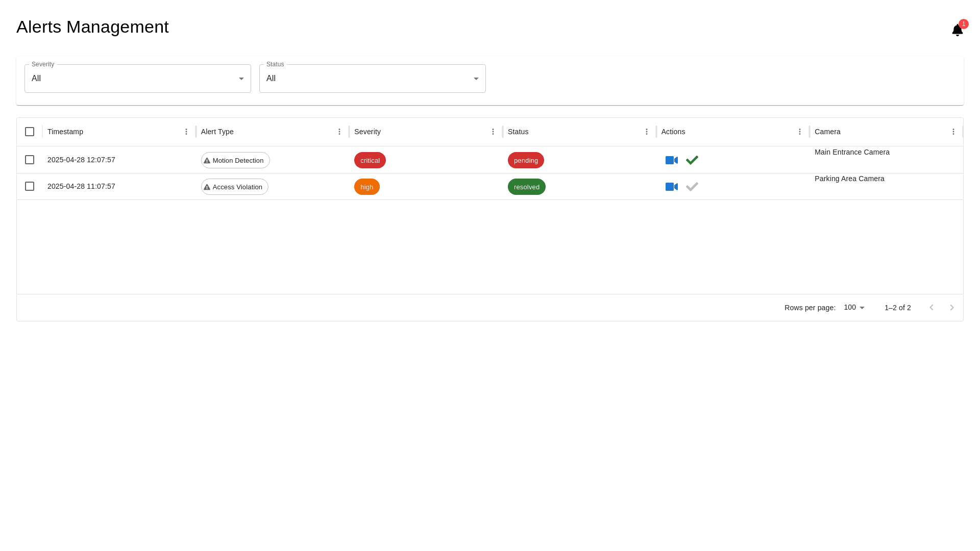Viewport: 980px width, 551px height.
Task: Open Timestamp column menu dots
Action: coord(186,132)
